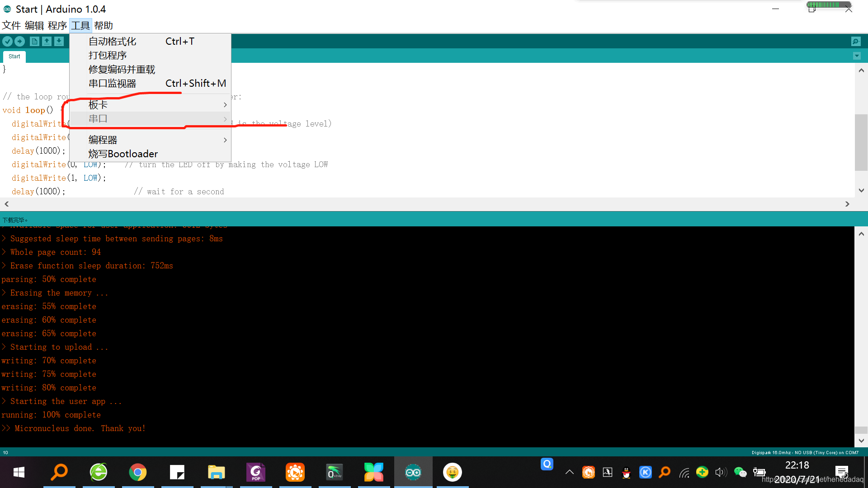Click the console scrollbar up arrow
868x488 pixels.
[861, 234]
